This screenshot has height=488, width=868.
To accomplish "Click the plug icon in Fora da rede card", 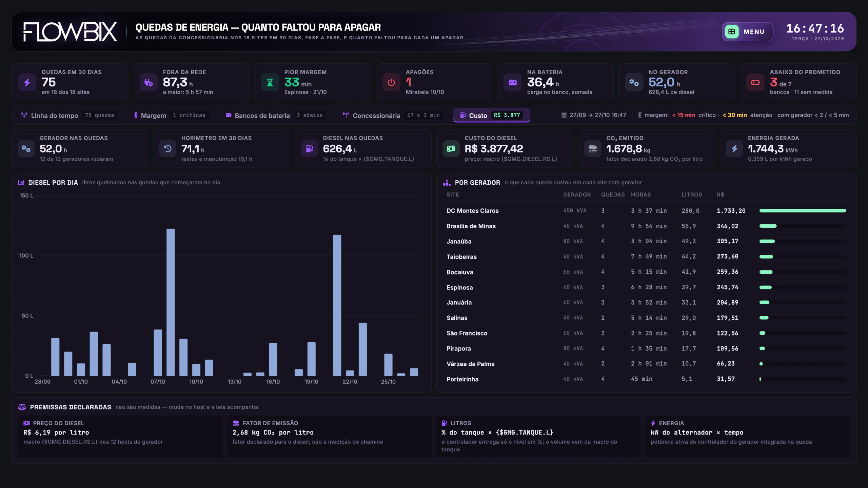I will [x=149, y=82].
